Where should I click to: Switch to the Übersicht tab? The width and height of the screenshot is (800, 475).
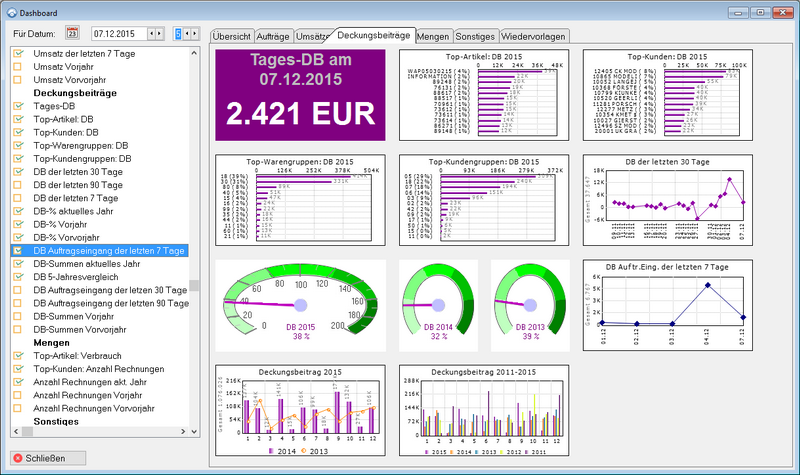point(231,35)
